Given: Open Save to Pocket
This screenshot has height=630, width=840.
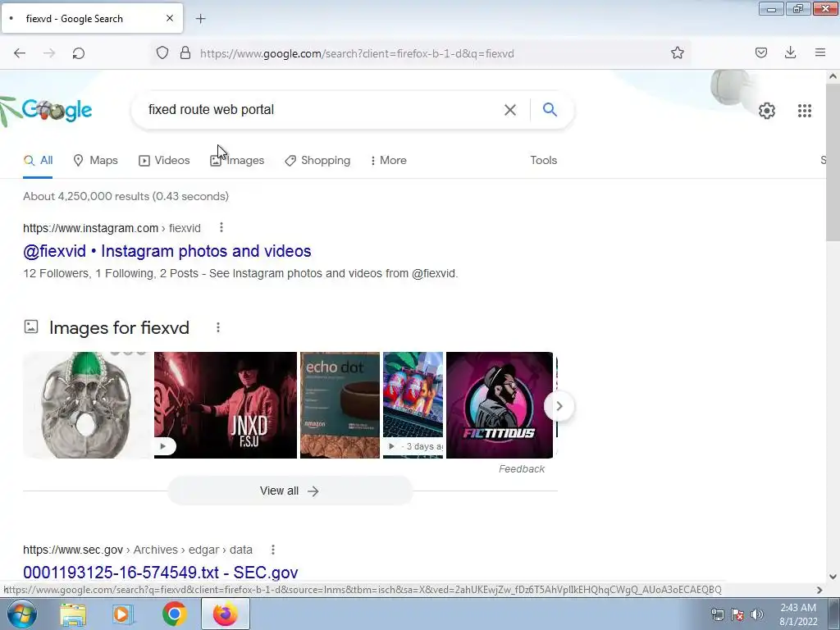Looking at the screenshot, I should point(760,52).
